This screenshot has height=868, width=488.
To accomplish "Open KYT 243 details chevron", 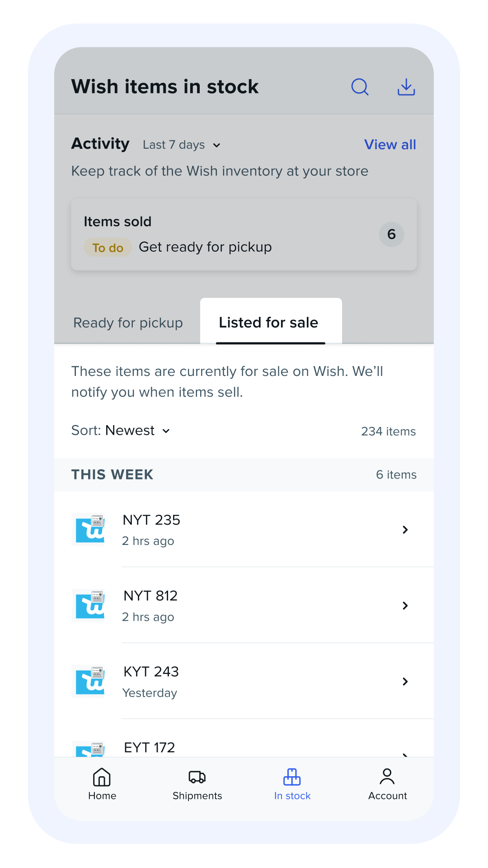I will click(x=405, y=681).
